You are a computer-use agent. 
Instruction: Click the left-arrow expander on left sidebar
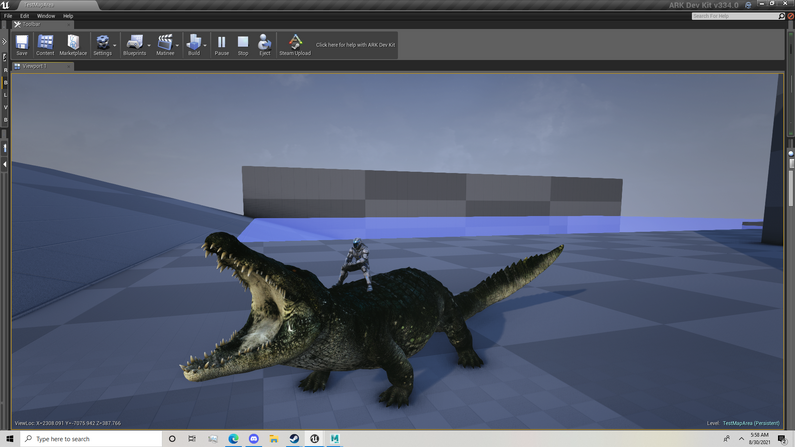[x=5, y=164]
